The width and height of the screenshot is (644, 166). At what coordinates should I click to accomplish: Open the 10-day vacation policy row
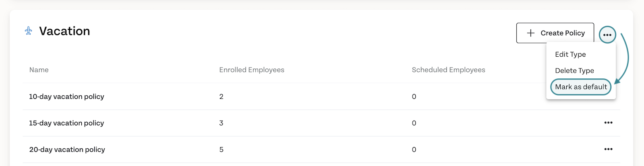pos(321,96)
